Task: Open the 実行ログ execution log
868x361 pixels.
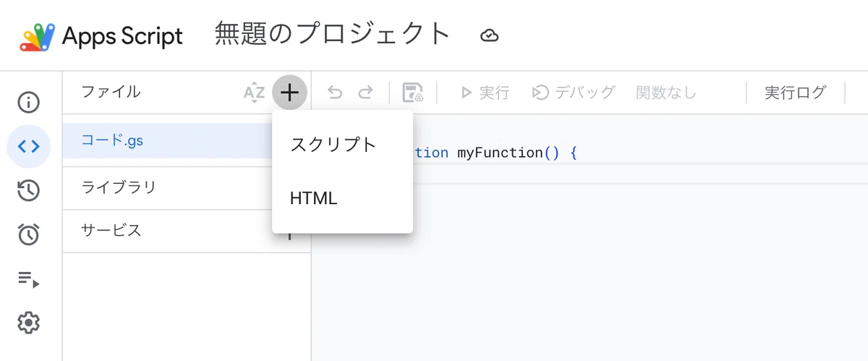Action: [x=795, y=93]
